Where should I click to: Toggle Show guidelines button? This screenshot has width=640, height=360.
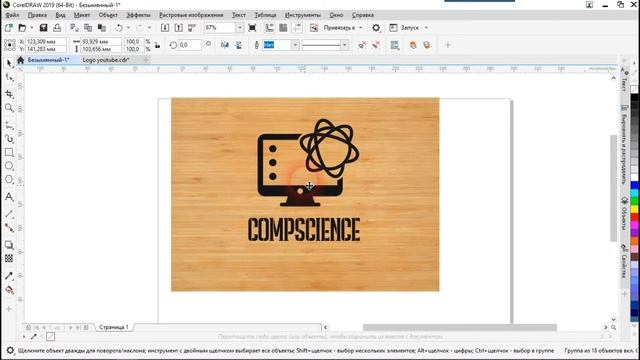[x=297, y=28]
